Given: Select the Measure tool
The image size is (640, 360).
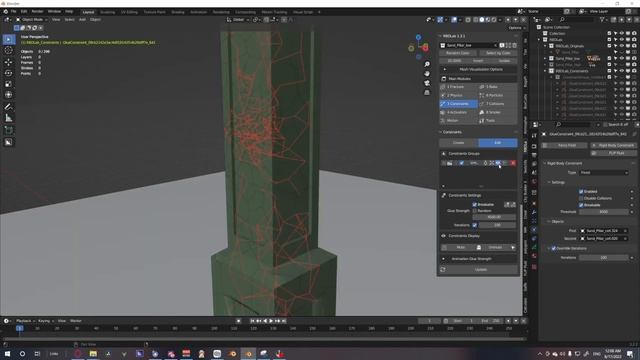Looking at the screenshot, I should (8, 118).
